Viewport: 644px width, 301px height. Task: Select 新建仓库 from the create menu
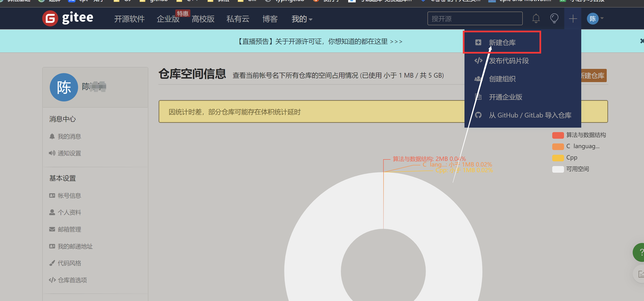(x=502, y=42)
